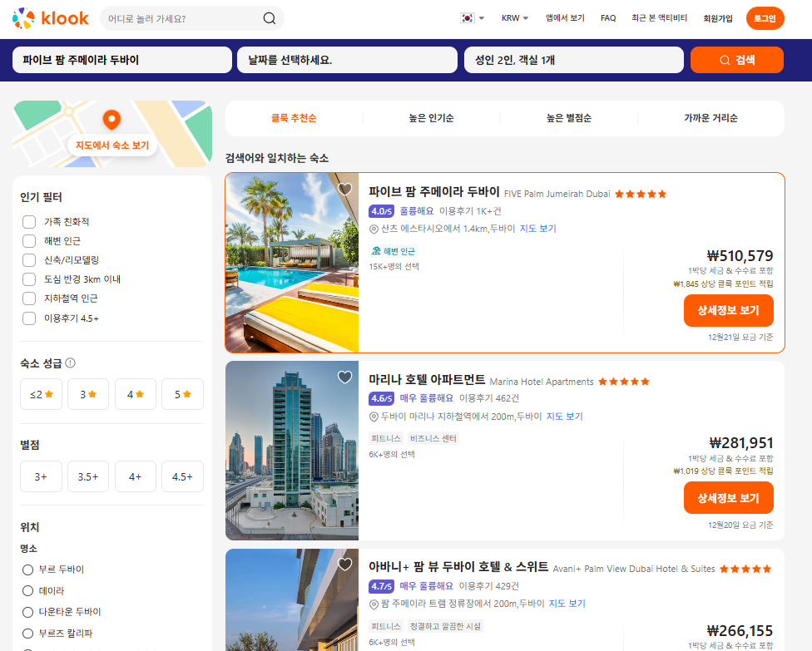The width and height of the screenshot is (812, 651).
Task: Click 상세정보 보기 for Marina Hotel Apartments
Action: click(x=729, y=498)
